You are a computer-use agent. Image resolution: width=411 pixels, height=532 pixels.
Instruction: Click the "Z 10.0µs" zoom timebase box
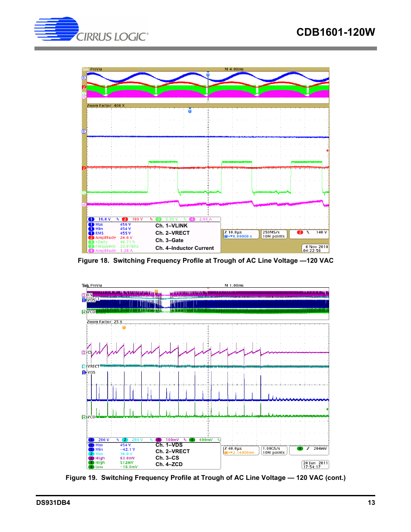tap(241, 234)
